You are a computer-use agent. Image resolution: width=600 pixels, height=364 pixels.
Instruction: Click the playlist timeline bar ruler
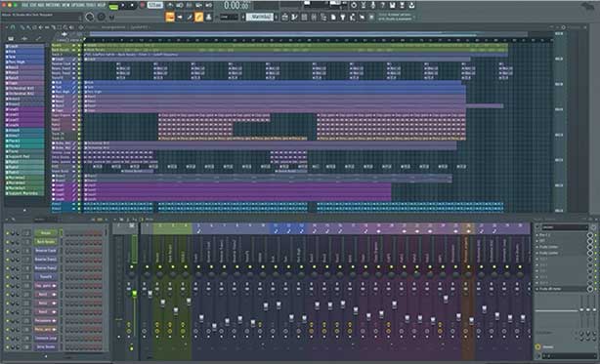click(318, 39)
